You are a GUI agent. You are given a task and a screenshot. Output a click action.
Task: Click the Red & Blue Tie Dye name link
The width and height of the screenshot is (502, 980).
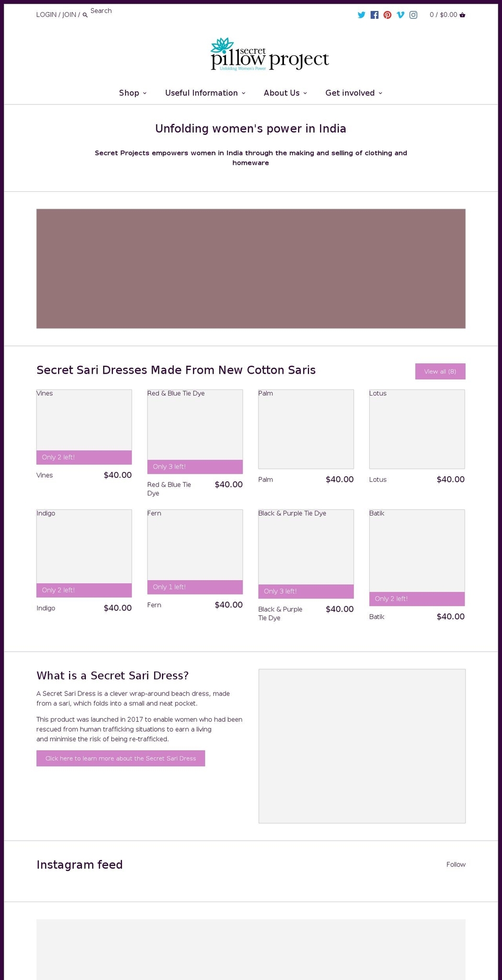point(169,489)
